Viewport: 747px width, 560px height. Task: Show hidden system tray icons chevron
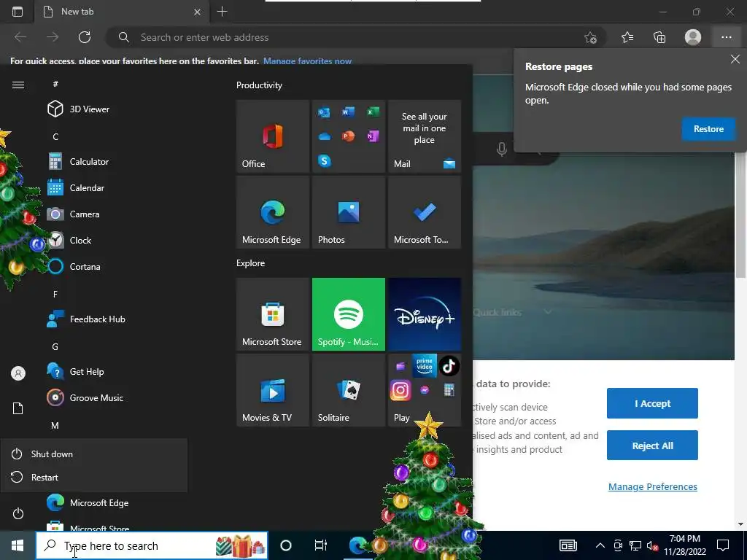[600, 545]
